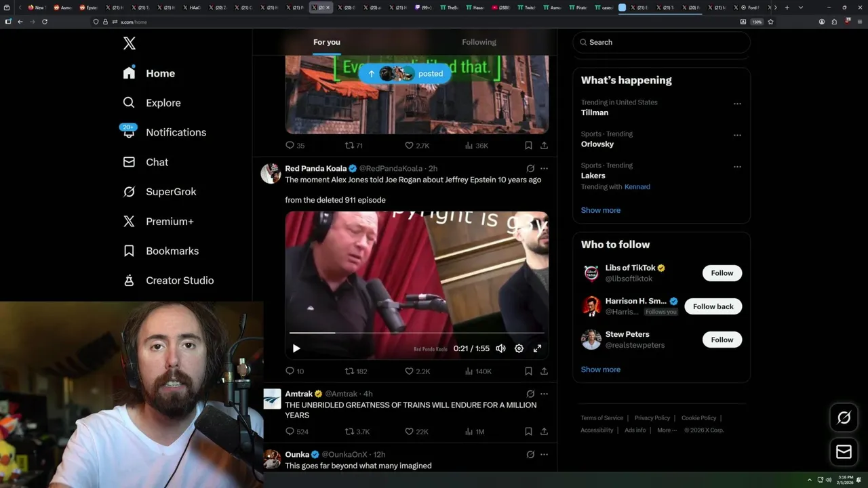The height and width of the screenshot is (488, 868).
Task: Open Bookmarks from the sidebar
Action: [x=161, y=251]
